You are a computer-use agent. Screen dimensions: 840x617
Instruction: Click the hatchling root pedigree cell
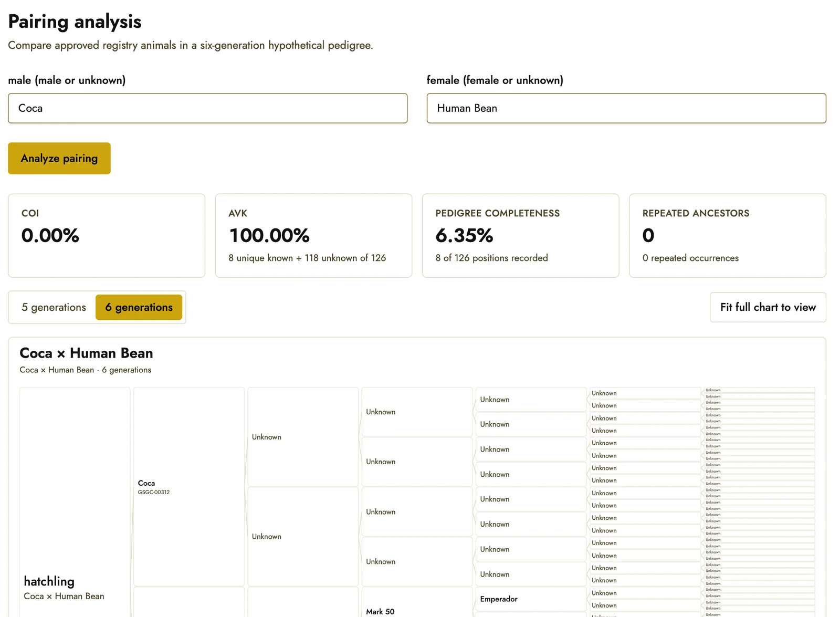pos(75,503)
